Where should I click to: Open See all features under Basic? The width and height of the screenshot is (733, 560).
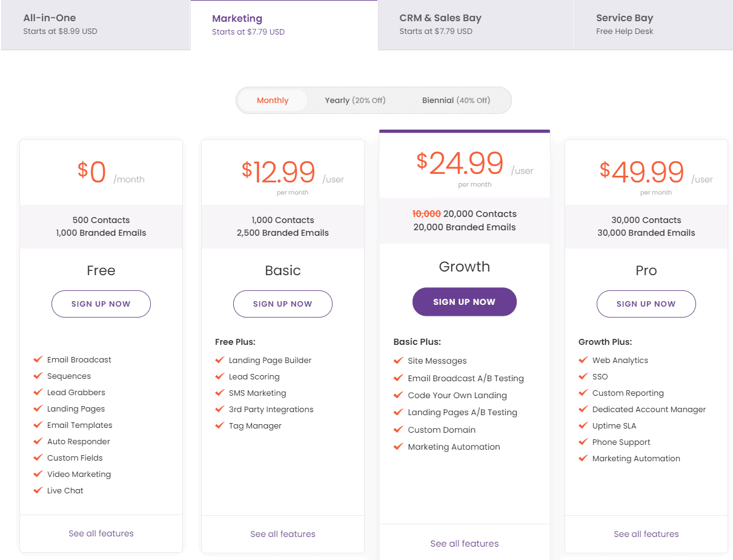point(282,534)
